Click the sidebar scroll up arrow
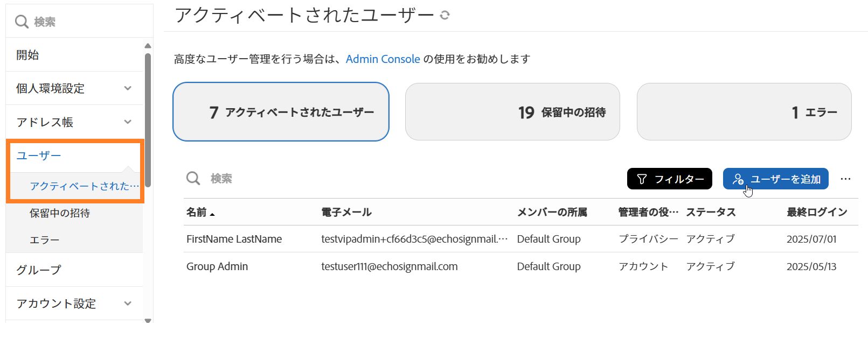Image resolution: width=868 pixels, height=346 pixels. 148,46
